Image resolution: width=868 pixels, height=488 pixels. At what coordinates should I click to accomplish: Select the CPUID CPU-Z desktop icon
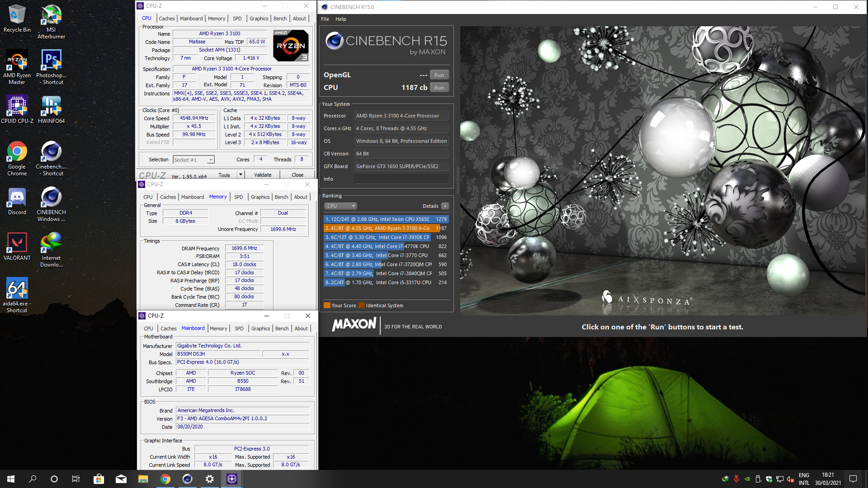[x=17, y=109]
